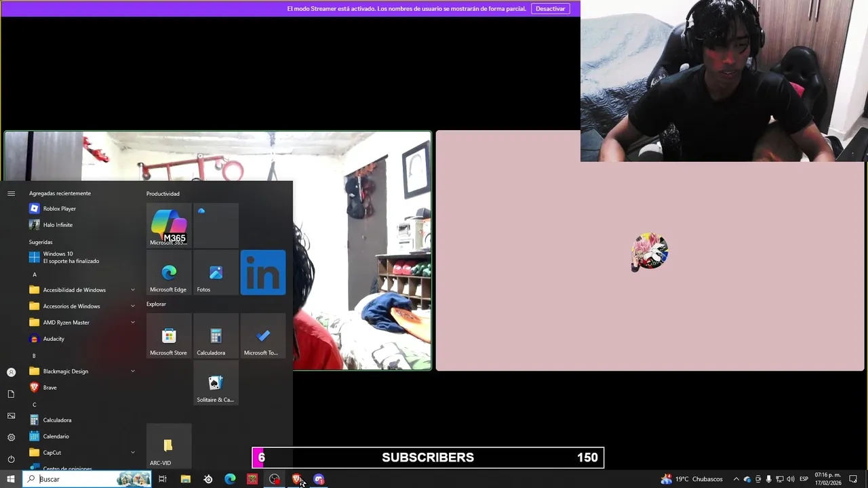Click the microphone tray icon
This screenshot has width=868, height=488.
click(x=768, y=479)
